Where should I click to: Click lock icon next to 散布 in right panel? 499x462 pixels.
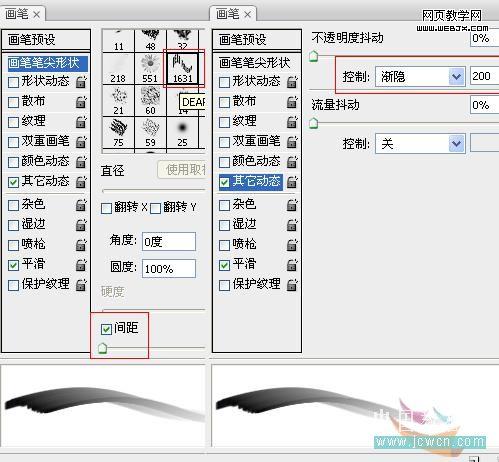pos(292,102)
